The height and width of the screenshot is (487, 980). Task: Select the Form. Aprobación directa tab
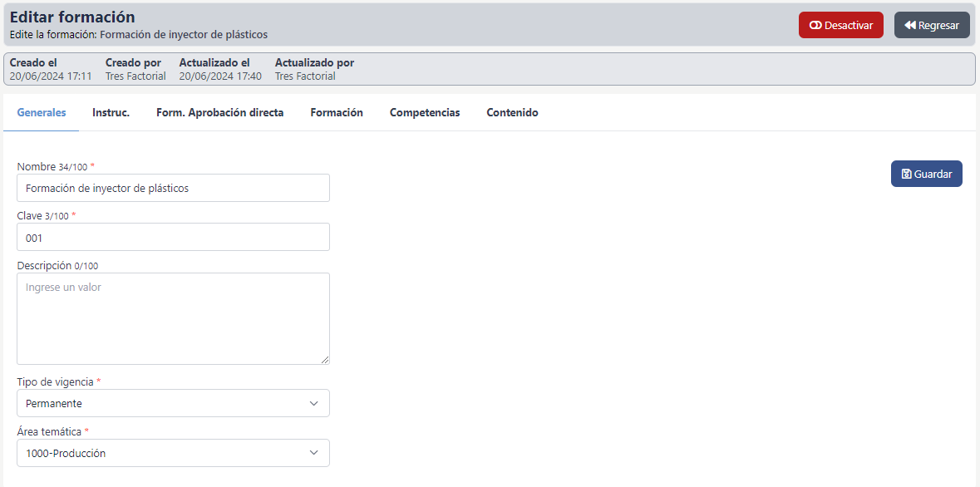tap(219, 113)
